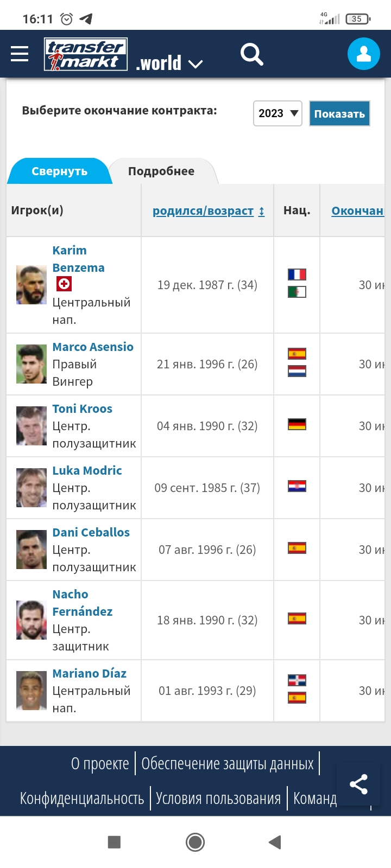Image resolution: width=391 pixels, height=868 pixels.
Task: Tap the Croatian flag in Modric row
Action: tap(297, 486)
